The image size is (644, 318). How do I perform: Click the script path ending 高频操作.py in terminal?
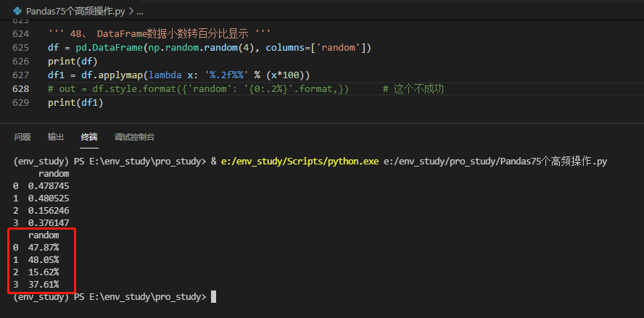point(495,162)
